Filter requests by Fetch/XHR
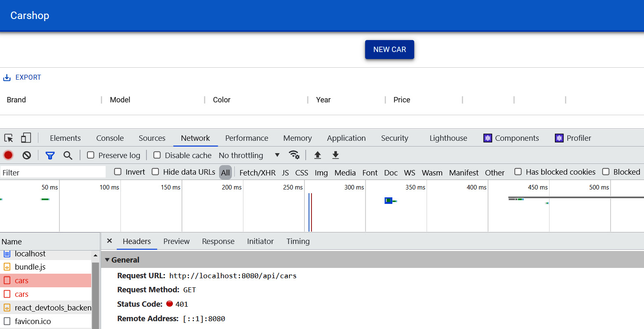The image size is (644, 329). tap(257, 173)
